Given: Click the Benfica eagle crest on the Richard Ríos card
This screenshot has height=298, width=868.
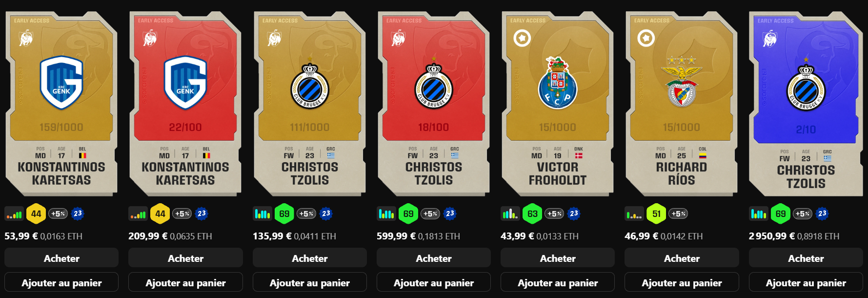Looking at the screenshot, I should (x=682, y=82).
